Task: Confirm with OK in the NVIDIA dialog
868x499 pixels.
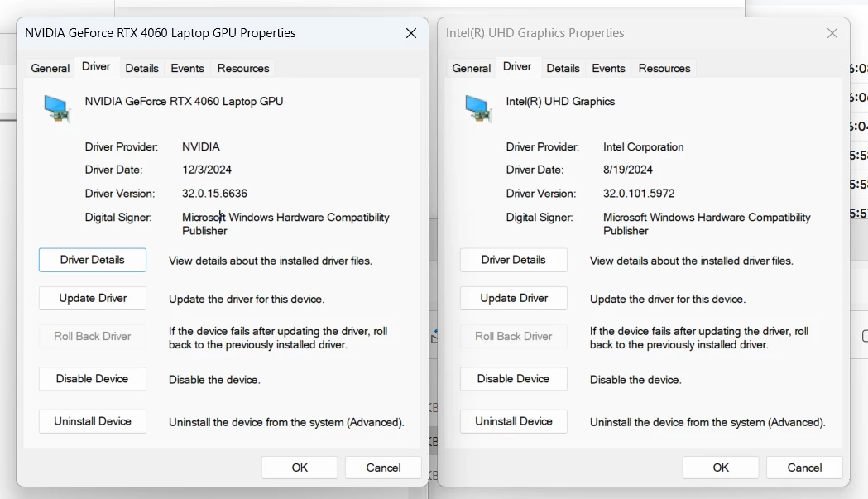Action: 300,468
